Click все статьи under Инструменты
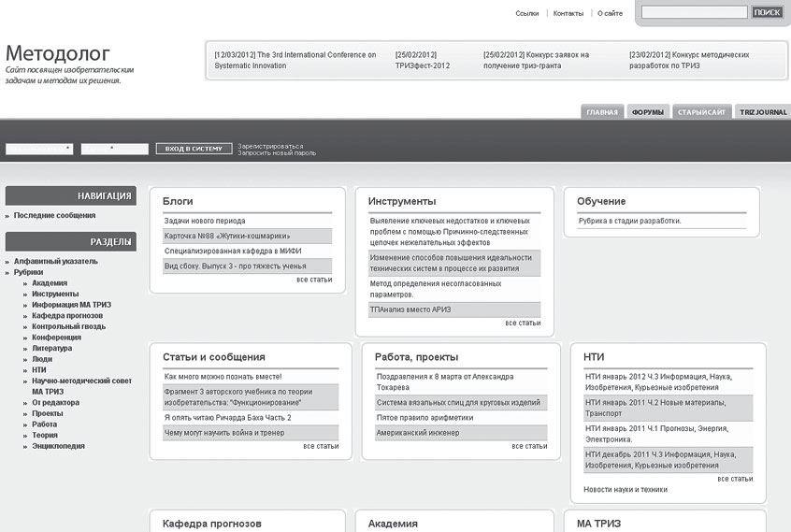The width and height of the screenshot is (791, 532). [523, 323]
